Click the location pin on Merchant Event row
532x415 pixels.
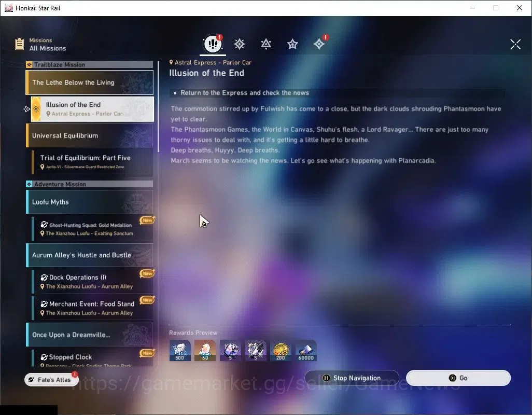click(43, 313)
